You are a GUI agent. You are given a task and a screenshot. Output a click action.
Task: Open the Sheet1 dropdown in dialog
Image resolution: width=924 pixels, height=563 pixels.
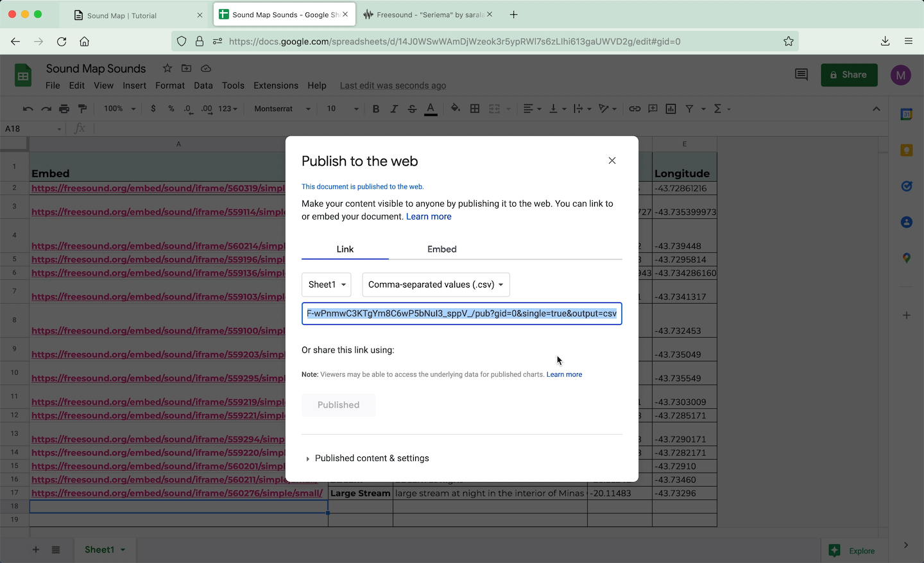[327, 285]
